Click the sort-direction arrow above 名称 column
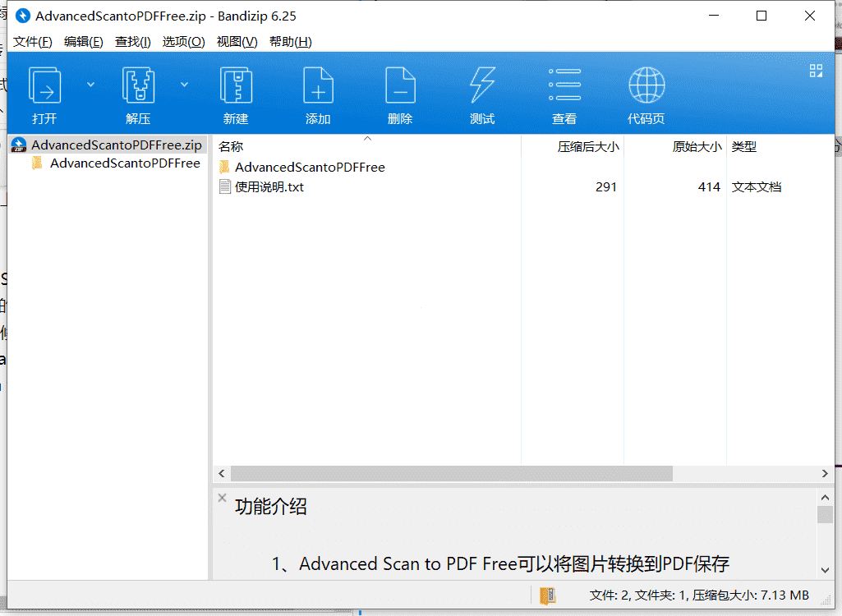This screenshot has width=842, height=616. 368,139
